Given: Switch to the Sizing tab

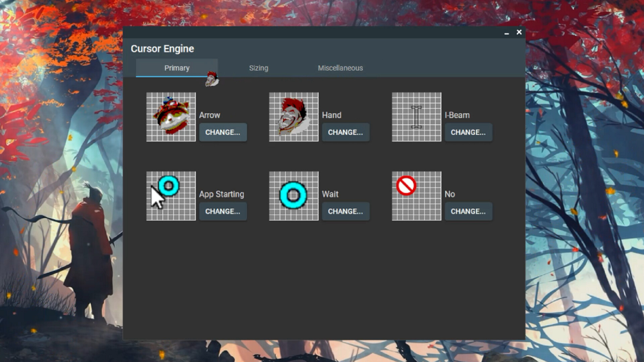Looking at the screenshot, I should click(259, 68).
